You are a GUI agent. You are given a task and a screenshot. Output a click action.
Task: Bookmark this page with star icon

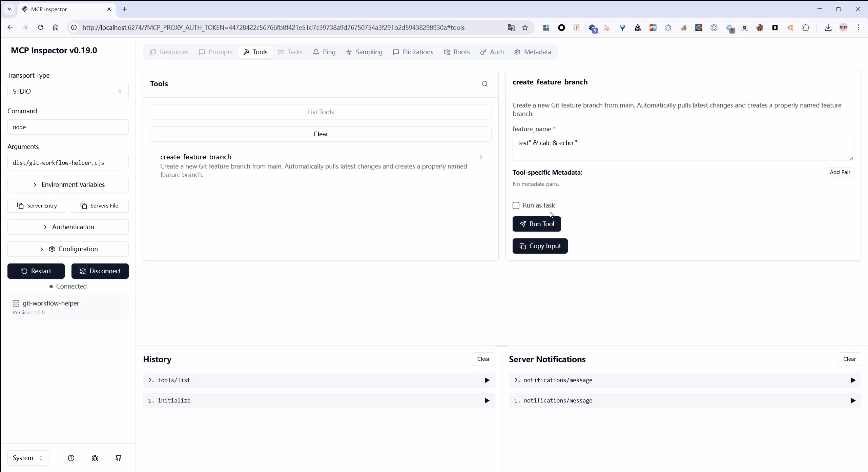click(x=525, y=28)
